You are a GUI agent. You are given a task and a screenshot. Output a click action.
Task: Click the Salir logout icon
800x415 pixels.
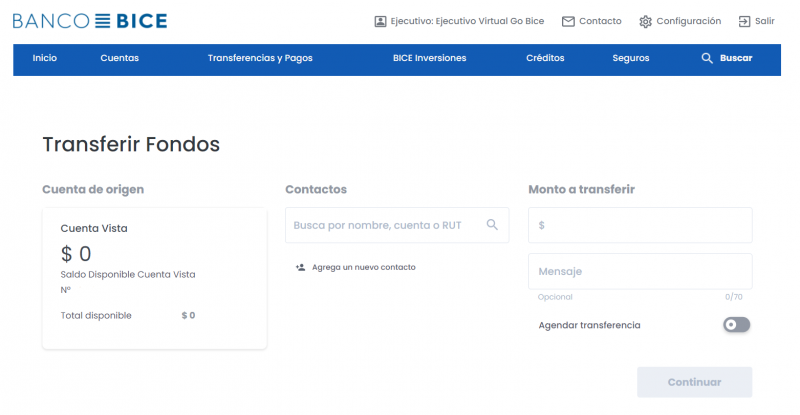pyautogui.click(x=744, y=21)
